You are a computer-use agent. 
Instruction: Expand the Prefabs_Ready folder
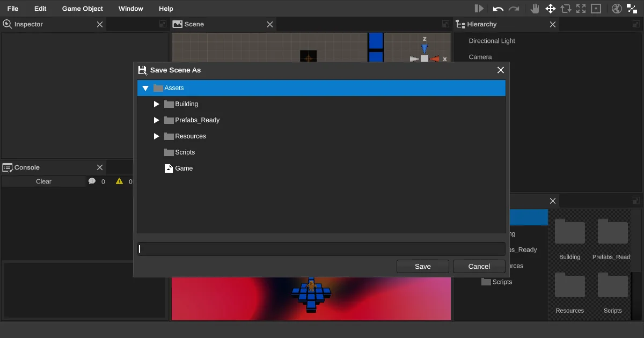click(156, 120)
